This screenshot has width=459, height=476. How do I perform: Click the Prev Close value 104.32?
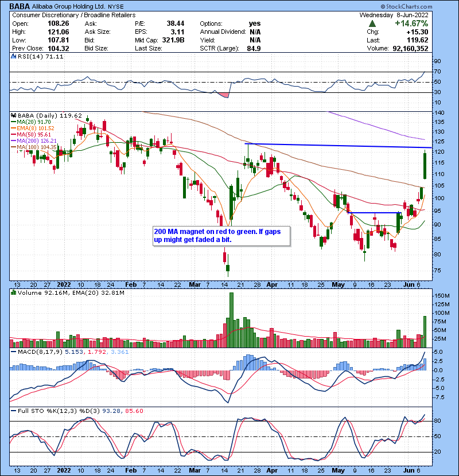click(x=59, y=48)
